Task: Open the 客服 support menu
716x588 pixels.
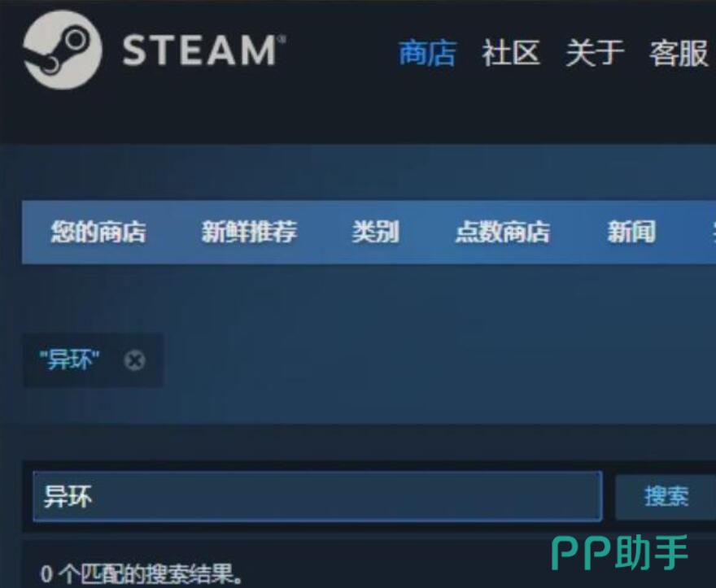Action: pyautogui.click(x=679, y=53)
